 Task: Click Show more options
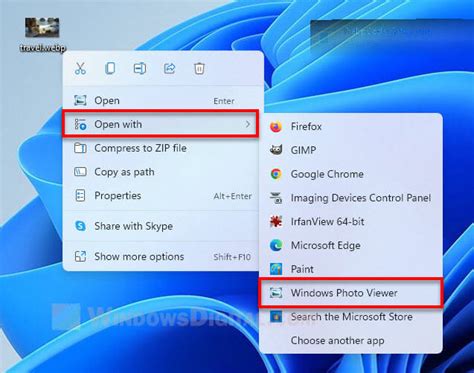coord(161,257)
